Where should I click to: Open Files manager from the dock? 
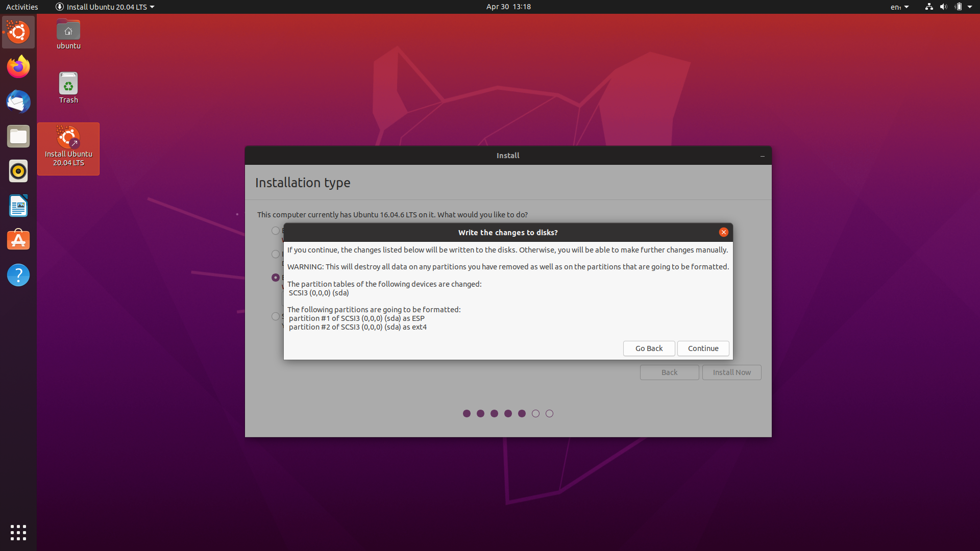[x=18, y=136]
